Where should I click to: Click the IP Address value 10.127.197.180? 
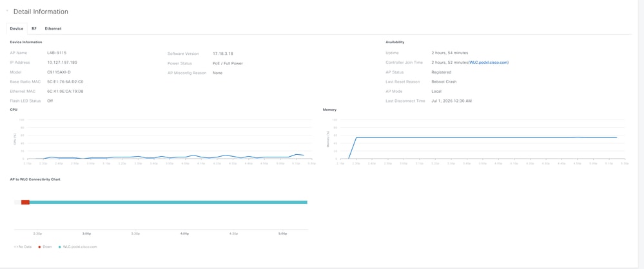[x=62, y=63]
